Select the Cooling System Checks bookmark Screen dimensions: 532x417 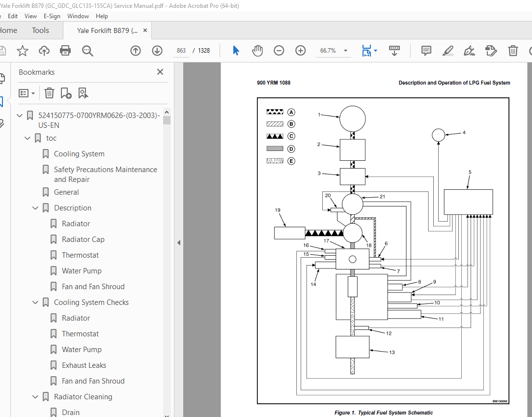[91, 302]
